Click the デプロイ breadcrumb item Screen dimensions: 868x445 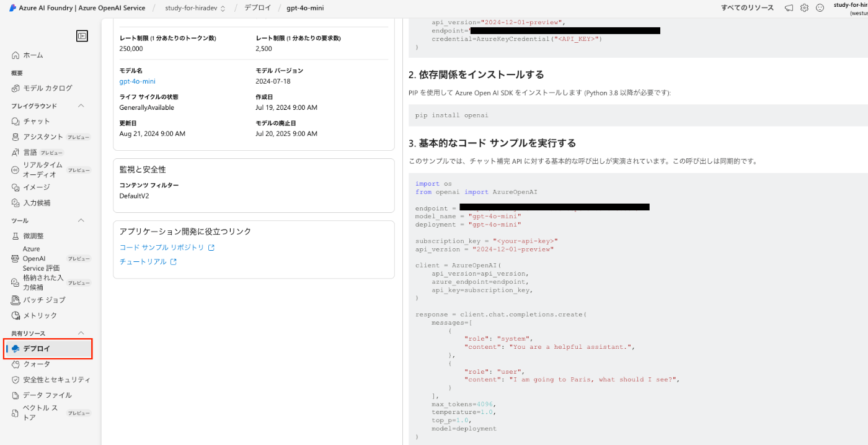pyautogui.click(x=257, y=8)
